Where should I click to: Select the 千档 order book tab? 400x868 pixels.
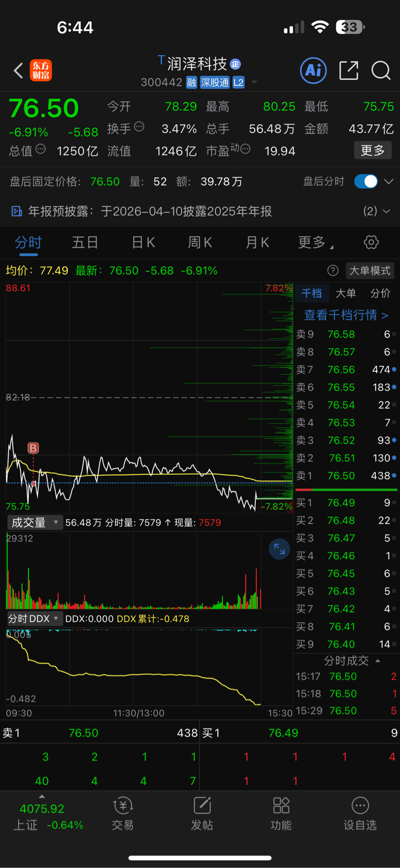tap(312, 293)
